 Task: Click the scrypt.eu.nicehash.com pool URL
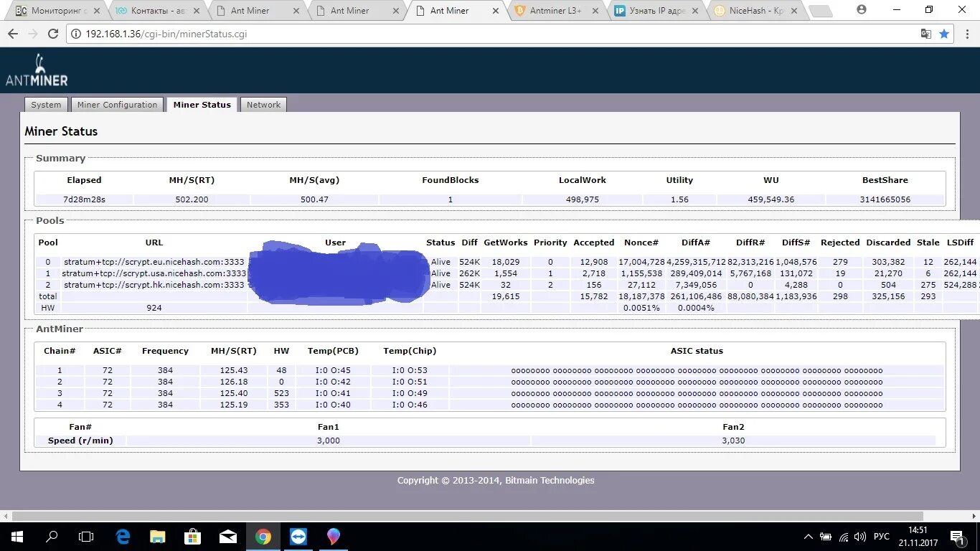click(x=154, y=262)
